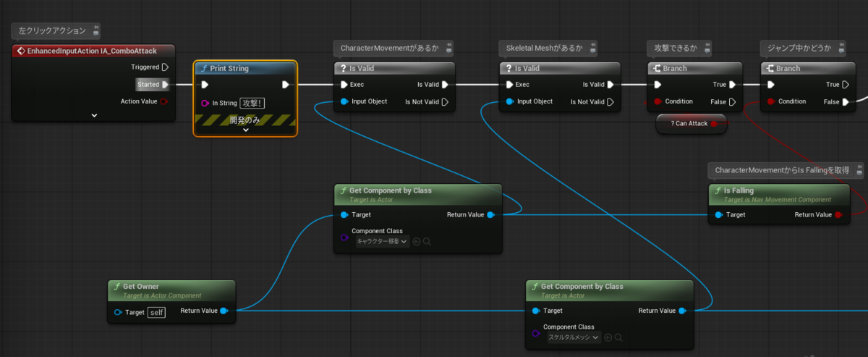This screenshot has height=357, width=868.
Task: Click Return Value pin on スケルタルメッシュ Get Component node
Action: (x=682, y=311)
